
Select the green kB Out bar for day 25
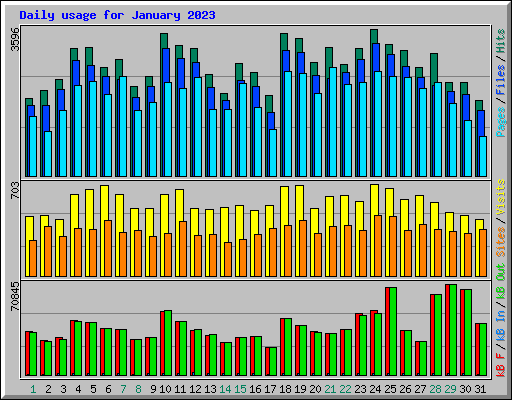pyautogui.click(x=393, y=331)
